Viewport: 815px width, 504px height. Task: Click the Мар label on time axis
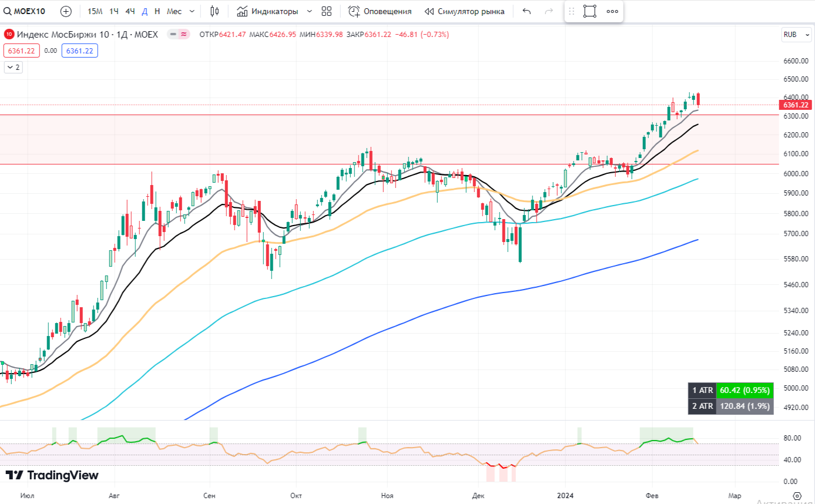[735, 496]
